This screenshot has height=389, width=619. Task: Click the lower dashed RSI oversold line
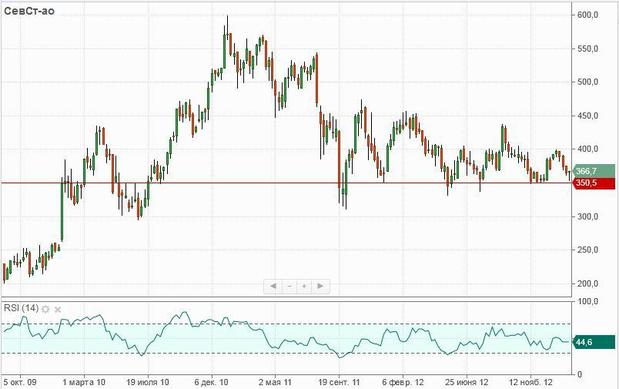click(x=286, y=353)
